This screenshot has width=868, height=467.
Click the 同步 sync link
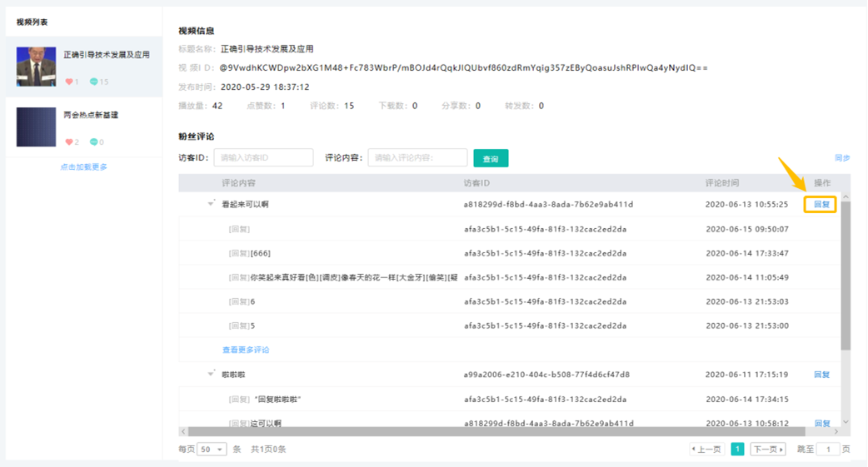[x=842, y=157]
